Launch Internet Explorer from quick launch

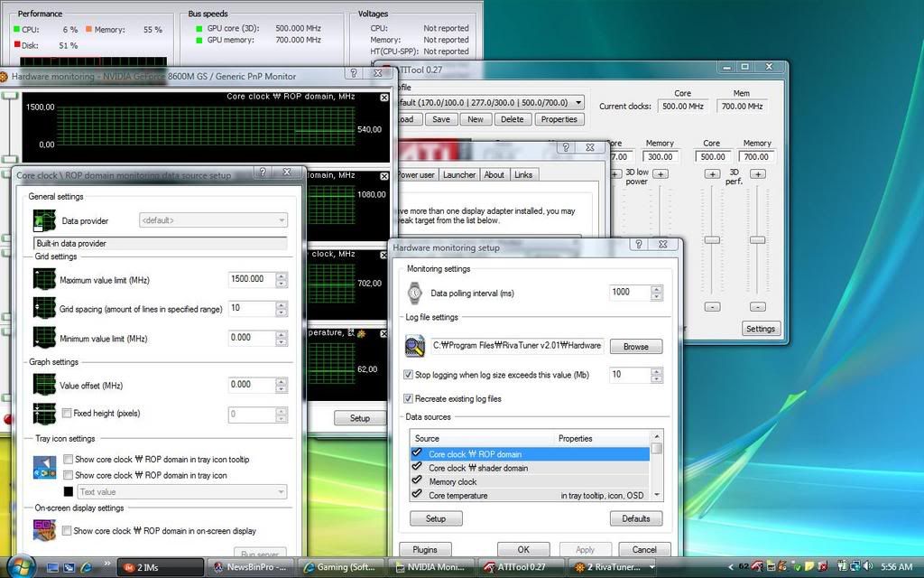point(86,567)
